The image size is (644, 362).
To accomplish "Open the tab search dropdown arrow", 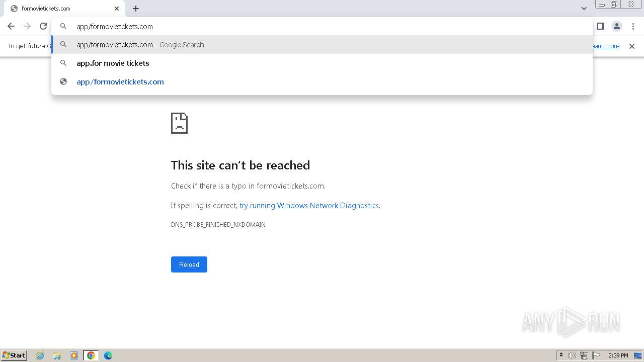I will point(584,9).
